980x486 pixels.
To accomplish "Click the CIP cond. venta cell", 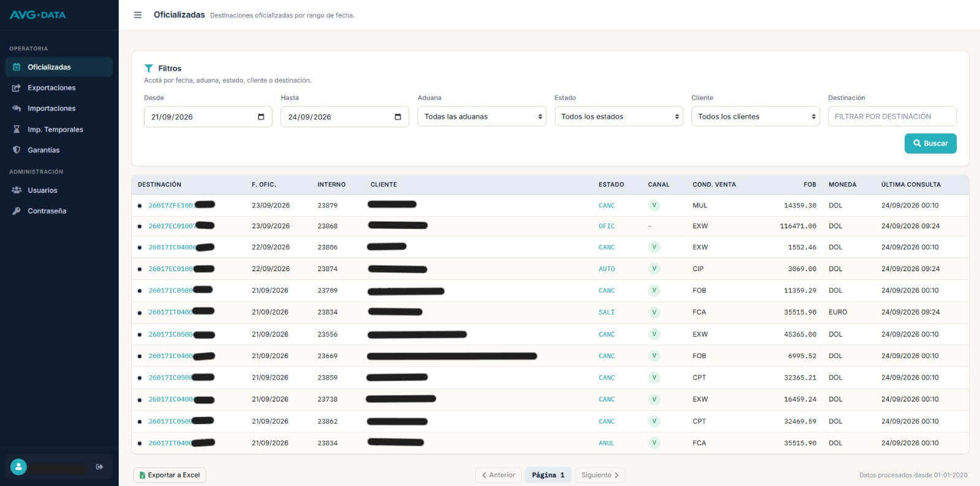I will pos(698,269).
